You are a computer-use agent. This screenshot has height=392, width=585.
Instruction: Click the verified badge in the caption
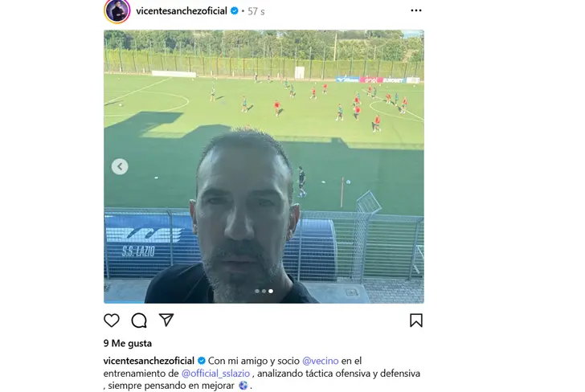pos(202,361)
